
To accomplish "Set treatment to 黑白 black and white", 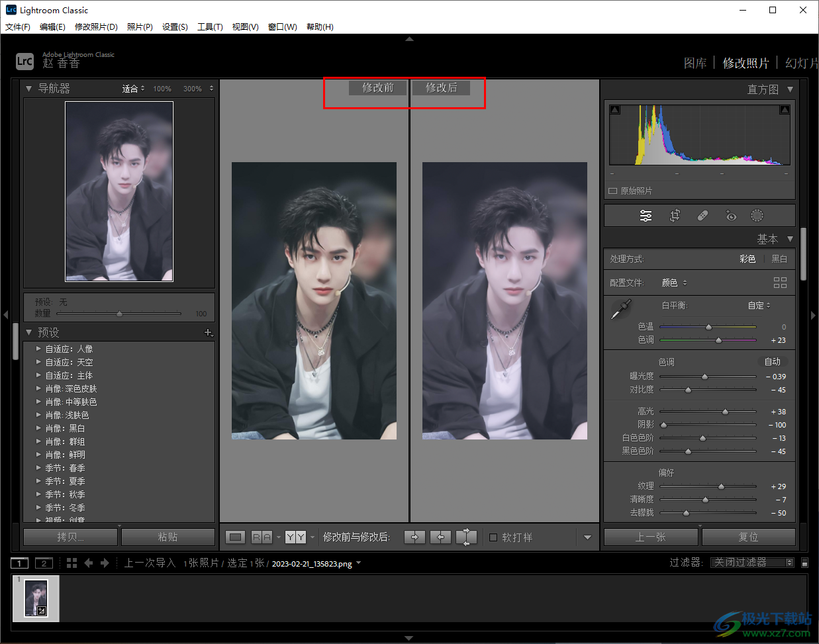I will (779, 259).
